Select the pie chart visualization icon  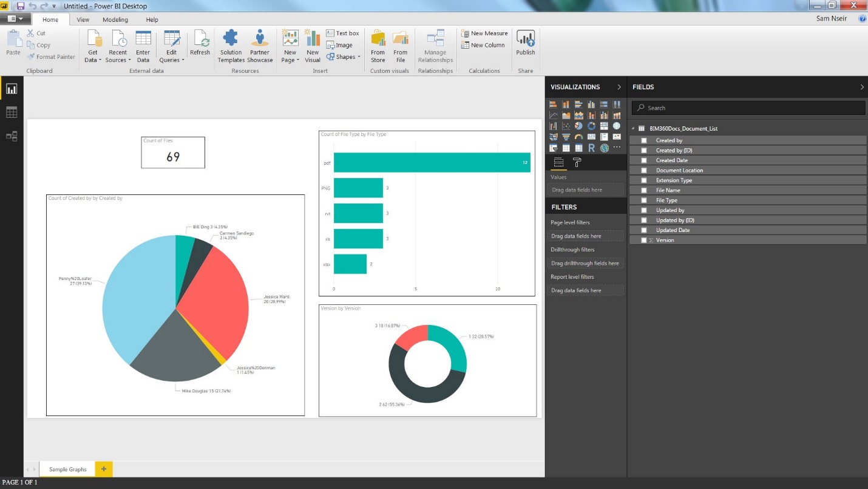tap(578, 126)
